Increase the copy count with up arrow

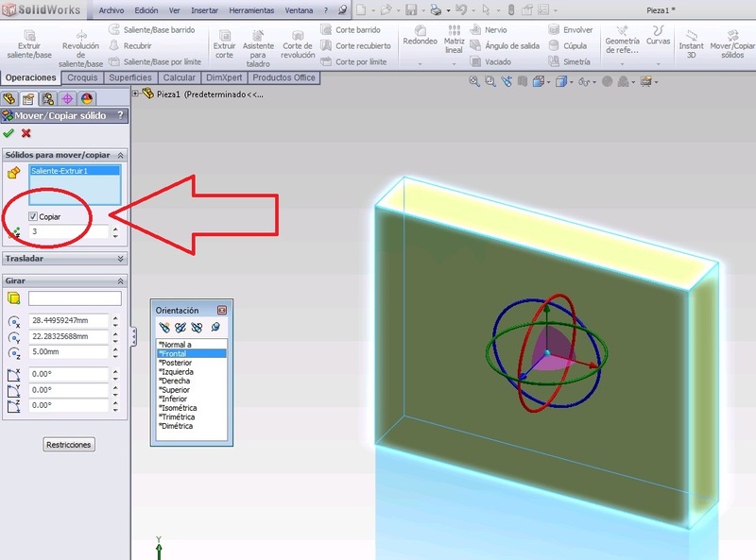(115, 228)
